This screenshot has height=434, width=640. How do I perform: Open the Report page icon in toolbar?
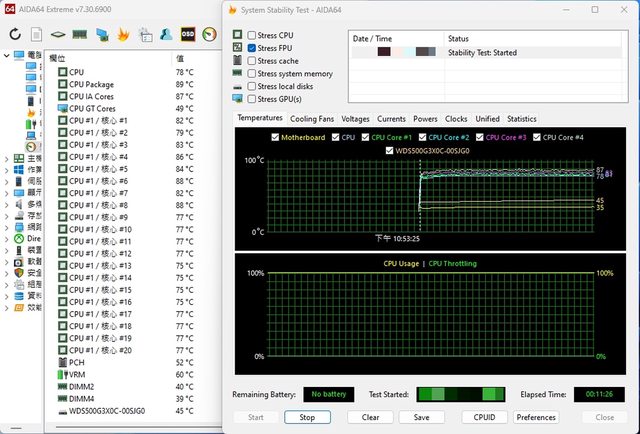(36, 34)
